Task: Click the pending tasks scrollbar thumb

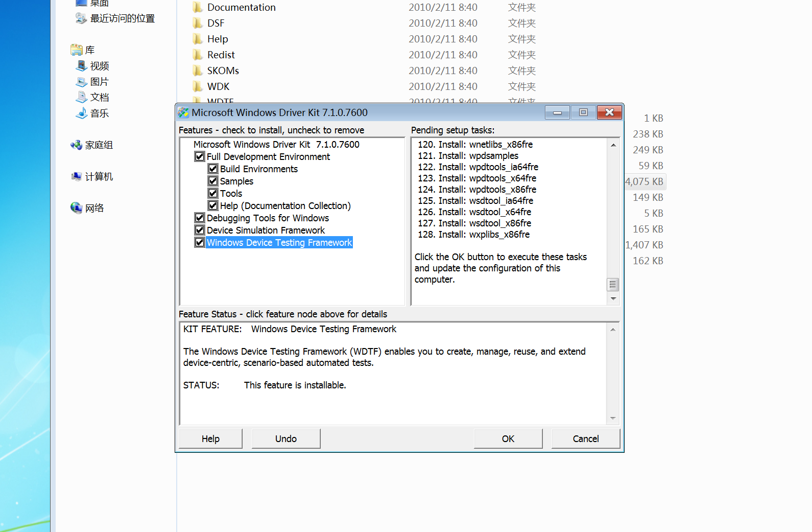Action: pyautogui.click(x=613, y=285)
